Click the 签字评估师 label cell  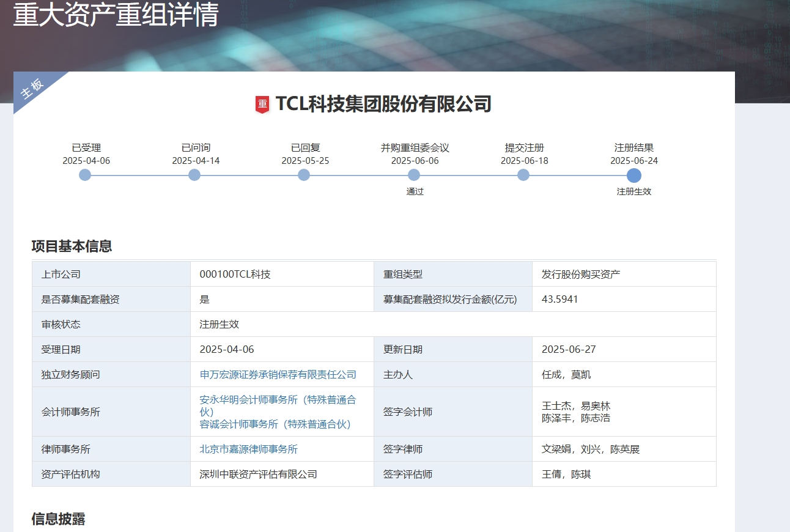pos(453,474)
